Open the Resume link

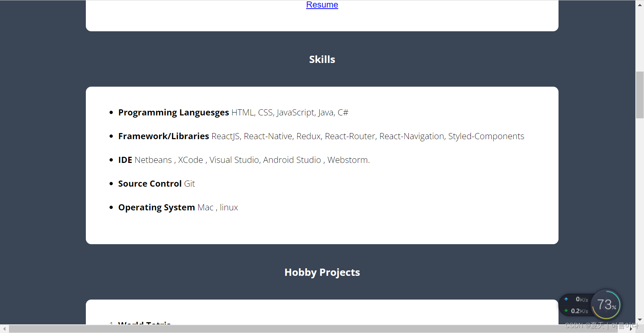322,5
